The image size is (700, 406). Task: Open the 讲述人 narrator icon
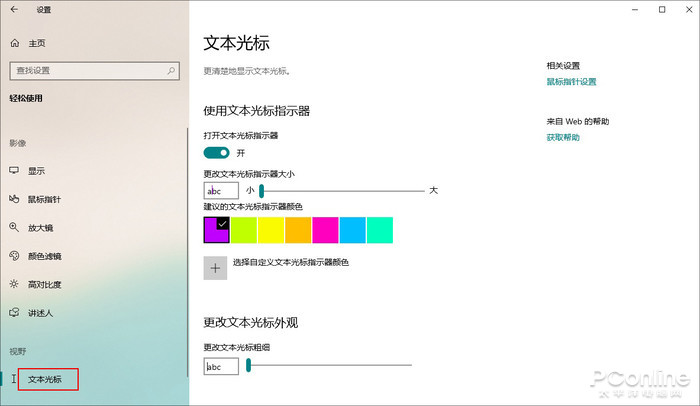[14, 313]
